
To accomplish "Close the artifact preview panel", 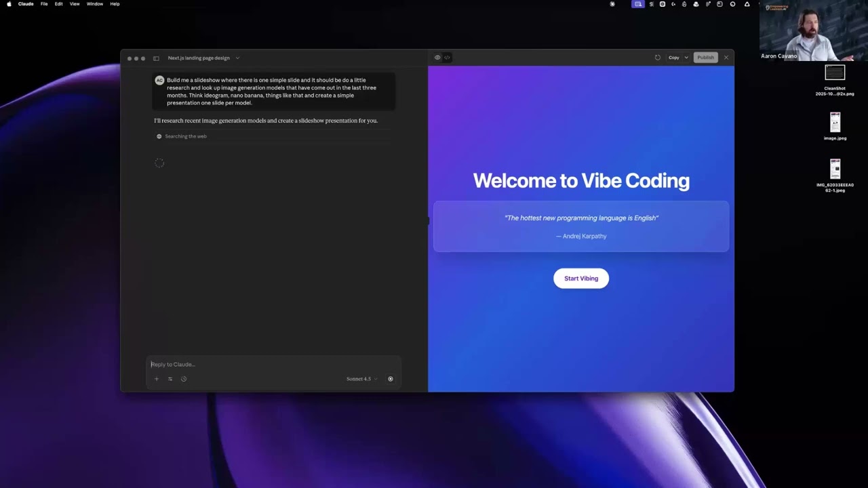I will pos(726,58).
